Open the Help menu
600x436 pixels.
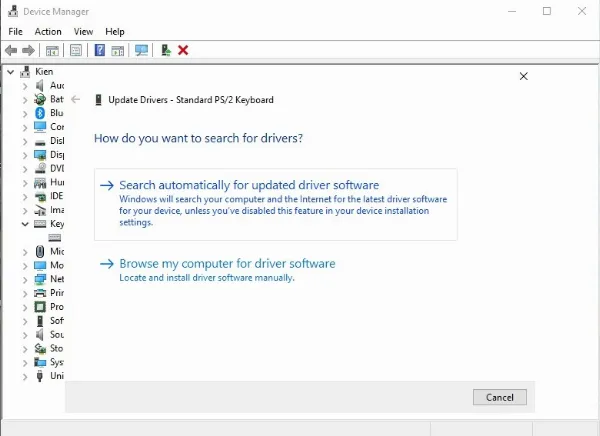point(115,31)
